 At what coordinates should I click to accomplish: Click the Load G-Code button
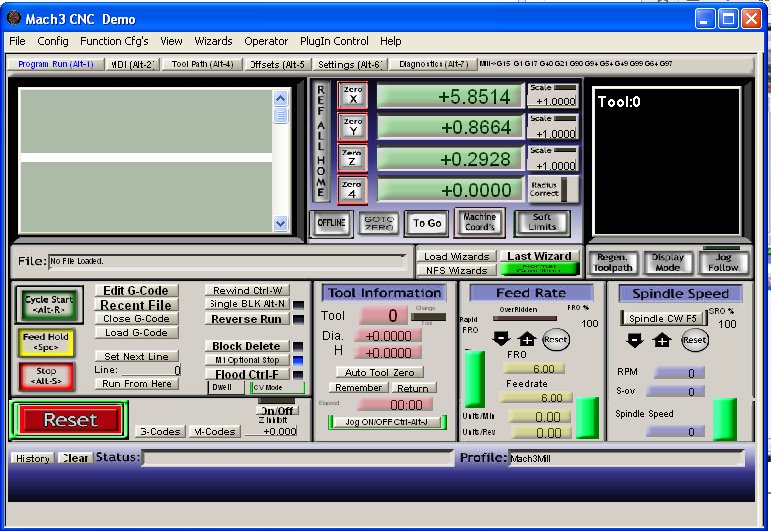[x=137, y=333]
